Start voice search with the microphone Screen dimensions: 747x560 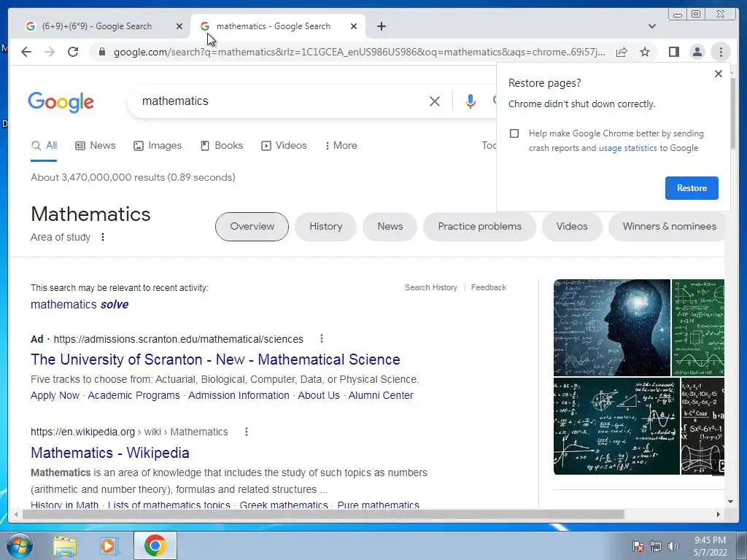pyautogui.click(x=471, y=101)
